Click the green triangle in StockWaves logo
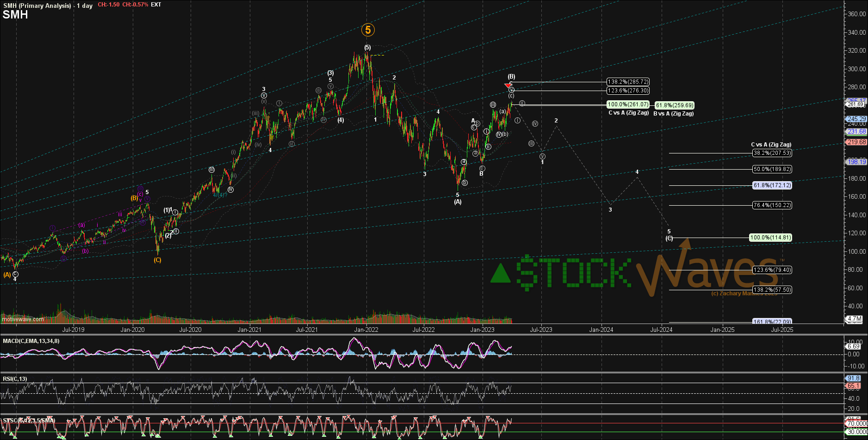 [x=501, y=273]
